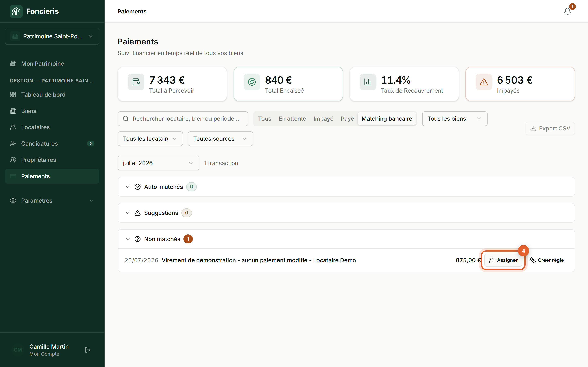Click the wallet icon on Total à Percevoir

[136, 82]
